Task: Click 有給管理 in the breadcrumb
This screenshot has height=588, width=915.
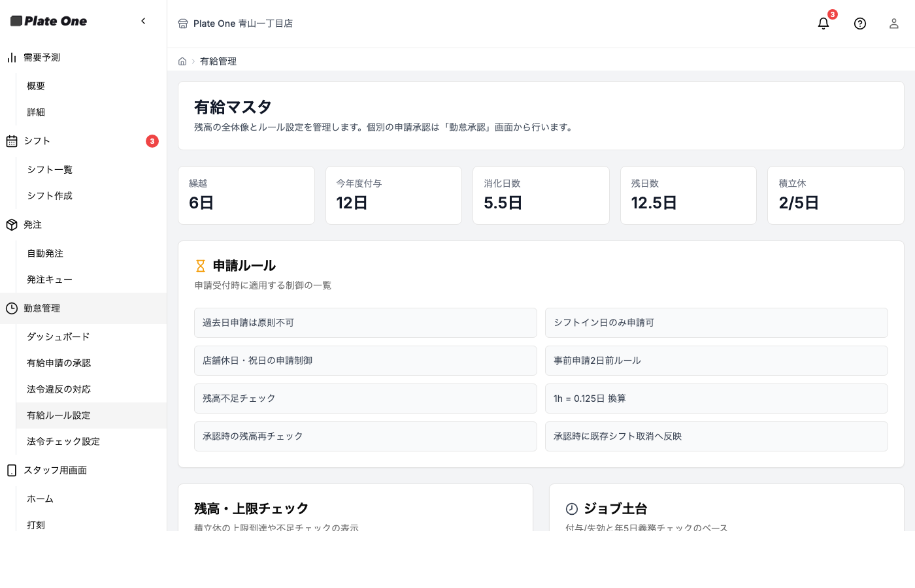Action: click(218, 61)
